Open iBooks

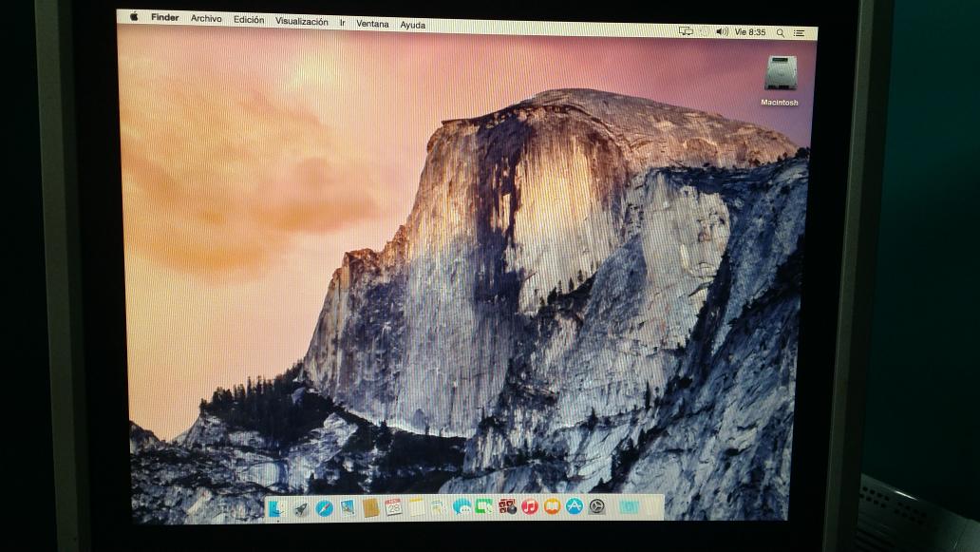(551, 510)
